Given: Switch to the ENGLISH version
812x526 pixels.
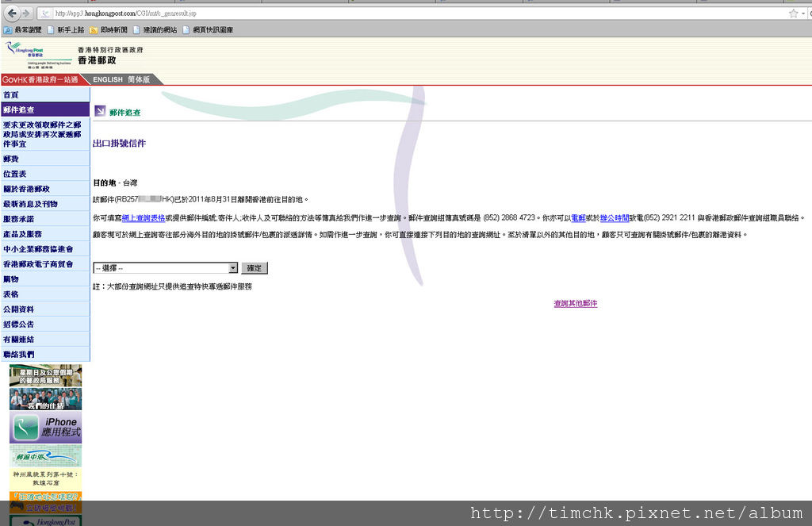Looking at the screenshot, I should [x=108, y=80].
